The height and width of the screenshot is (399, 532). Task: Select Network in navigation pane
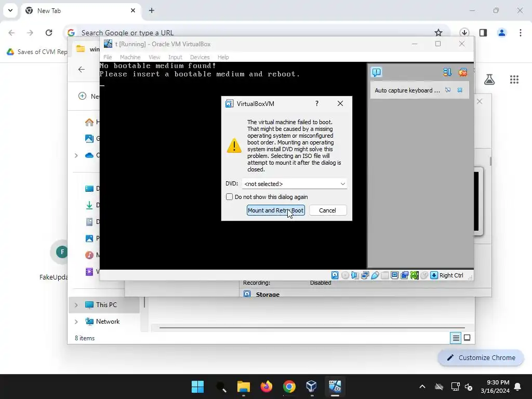pos(104,321)
